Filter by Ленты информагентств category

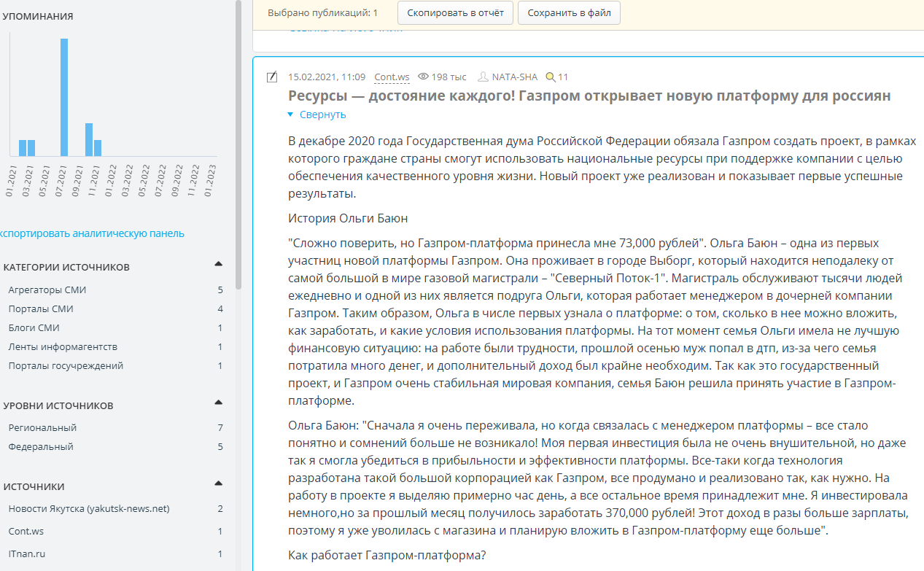63,346
